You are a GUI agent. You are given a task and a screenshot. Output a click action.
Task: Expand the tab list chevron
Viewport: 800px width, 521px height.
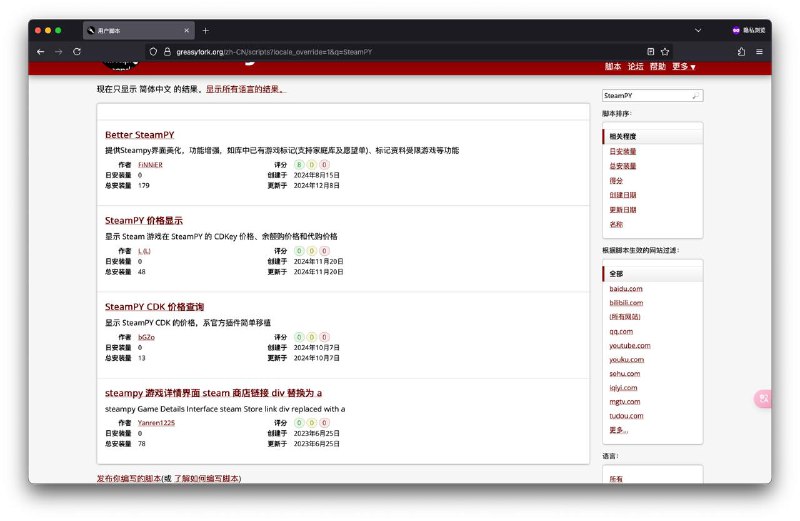[x=698, y=30]
